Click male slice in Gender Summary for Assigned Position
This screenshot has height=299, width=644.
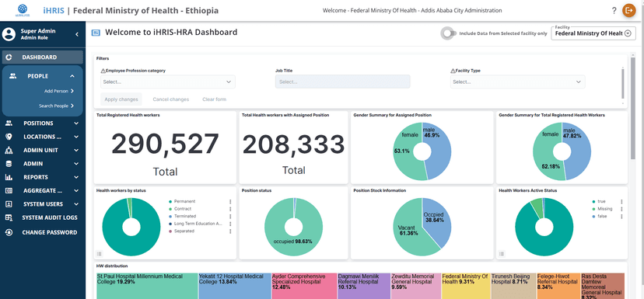pos(440,151)
